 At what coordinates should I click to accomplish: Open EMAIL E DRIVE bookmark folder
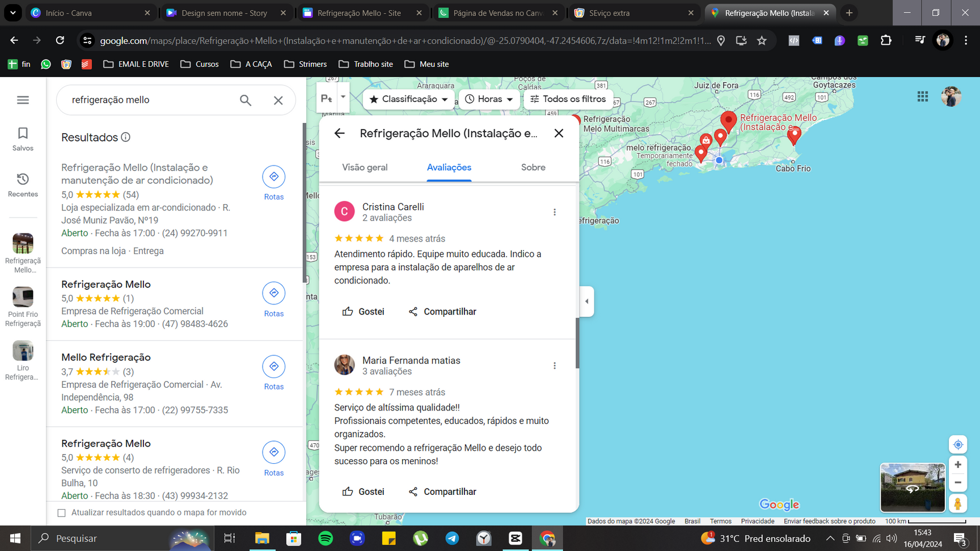tap(136, 64)
